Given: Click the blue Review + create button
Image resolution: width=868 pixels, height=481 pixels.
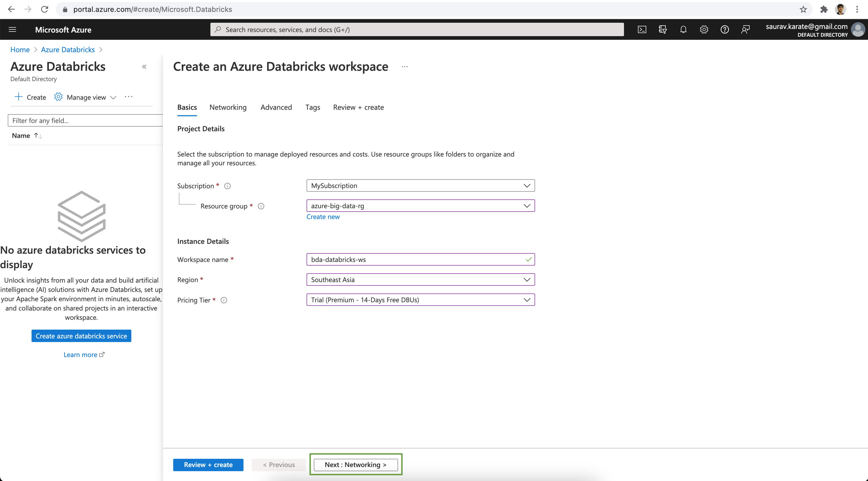Looking at the screenshot, I should point(208,465).
